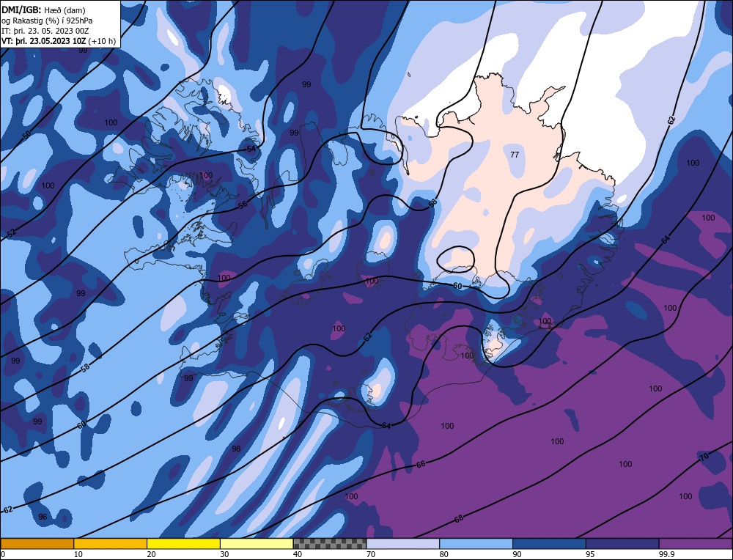Screen dimensions: 733x560
Task: Click the 'IT: þri. 23. 05. 2023 00Z' line
Action: (45, 30)
